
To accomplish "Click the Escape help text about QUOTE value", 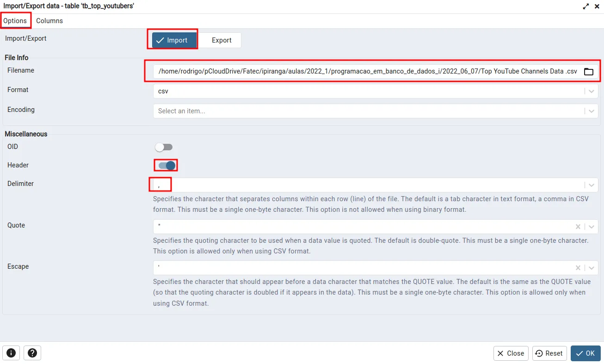I will click(372, 293).
